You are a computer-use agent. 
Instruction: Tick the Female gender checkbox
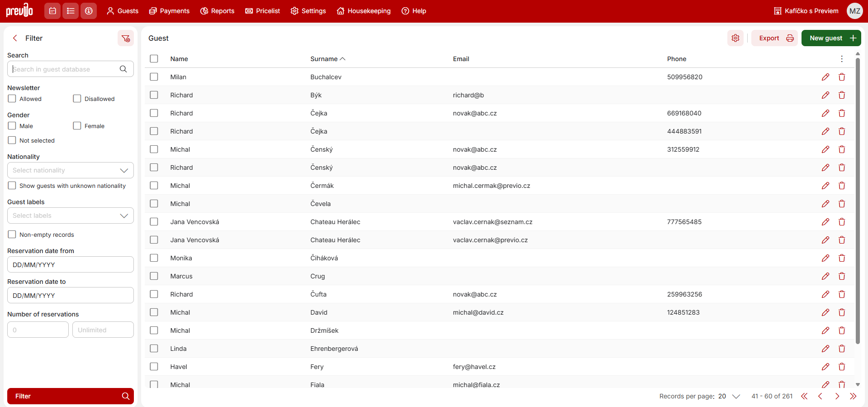(x=77, y=126)
